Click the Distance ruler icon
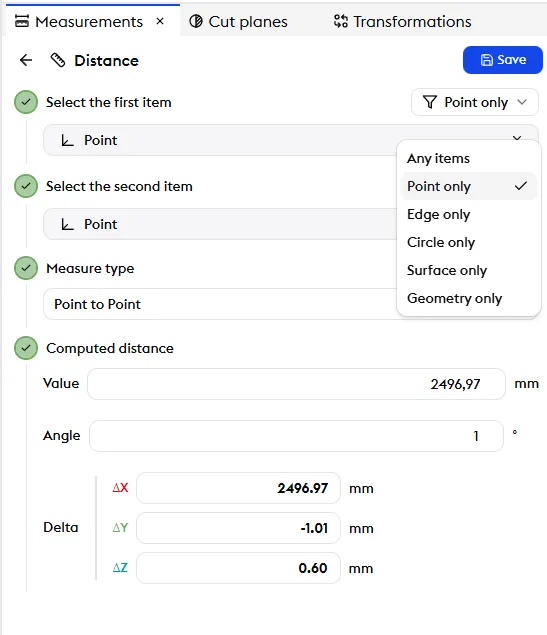Screen dimensions: 547x635 pyautogui.click(x=57, y=60)
